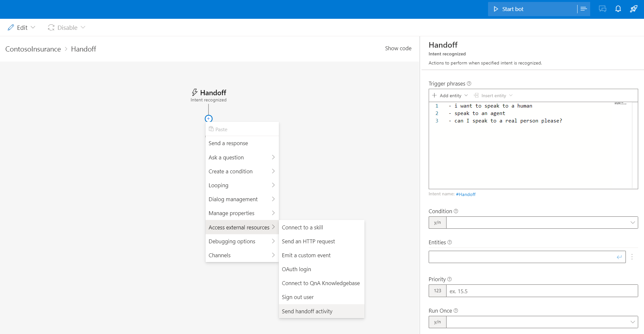Open the Condition y/n dropdown
This screenshot has width=644, height=334.
click(633, 223)
